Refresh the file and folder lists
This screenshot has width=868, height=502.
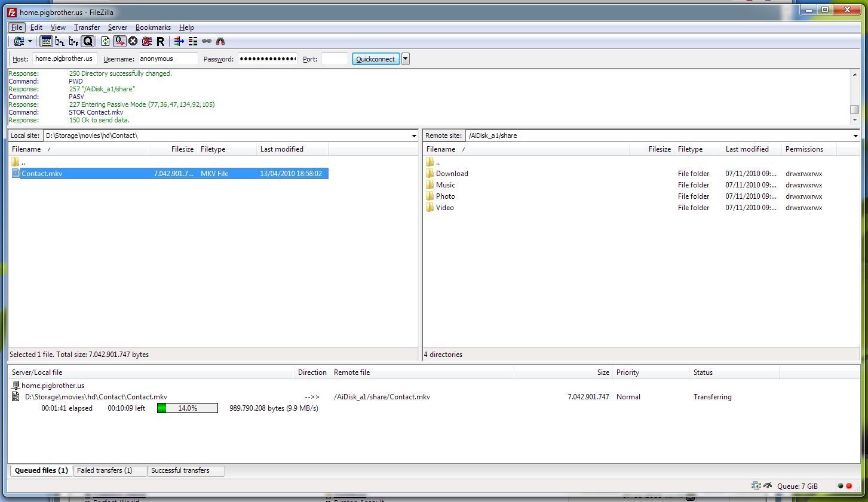click(x=105, y=41)
